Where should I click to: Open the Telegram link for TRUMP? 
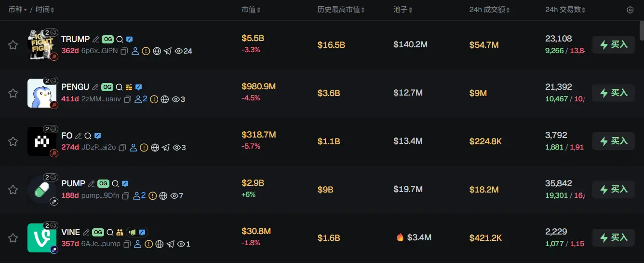tap(167, 51)
